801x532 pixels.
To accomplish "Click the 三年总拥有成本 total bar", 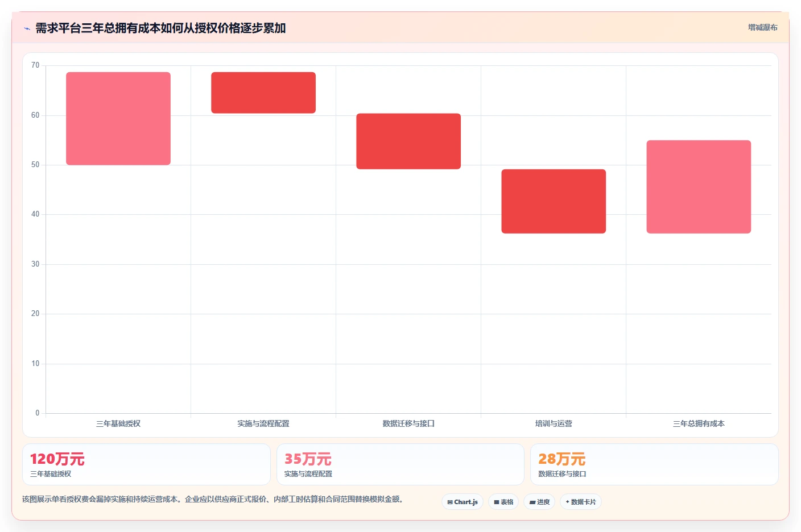I will (x=699, y=186).
